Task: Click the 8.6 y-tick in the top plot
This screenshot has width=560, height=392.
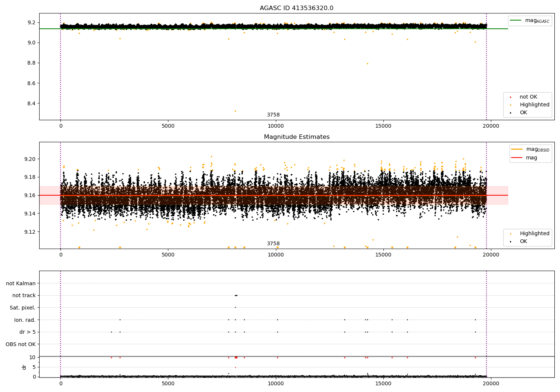Action: pyautogui.click(x=31, y=83)
